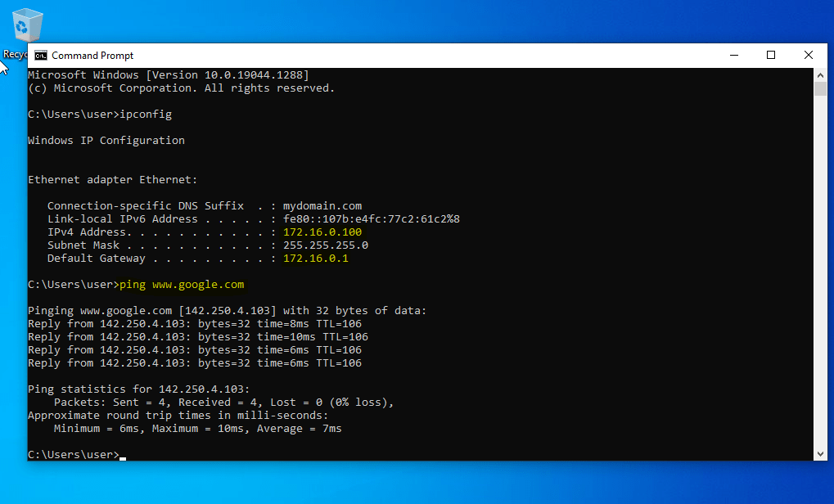834x504 pixels.
Task: Maximize the Command Prompt window
Action: pos(771,56)
